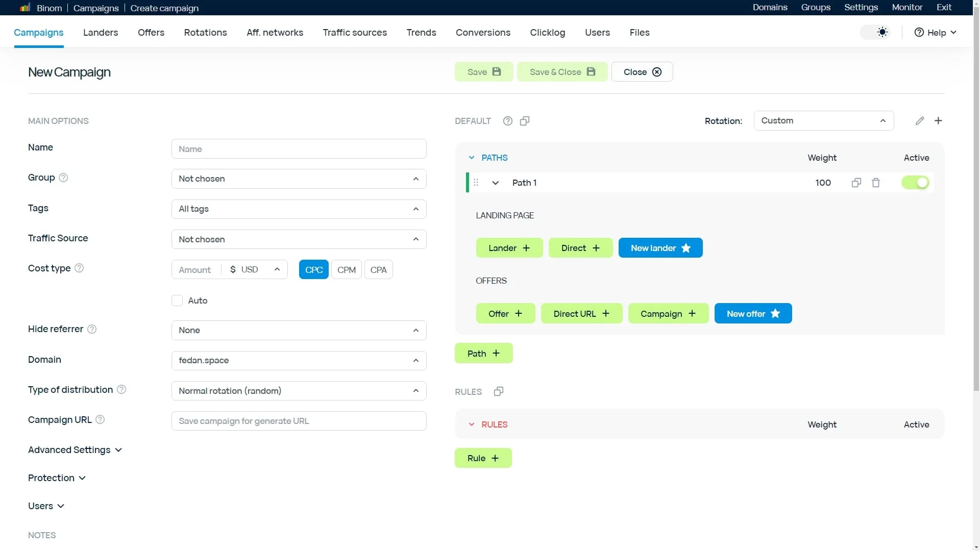Click the help icon next to Cost type
The image size is (980, 551).
pos(79,268)
